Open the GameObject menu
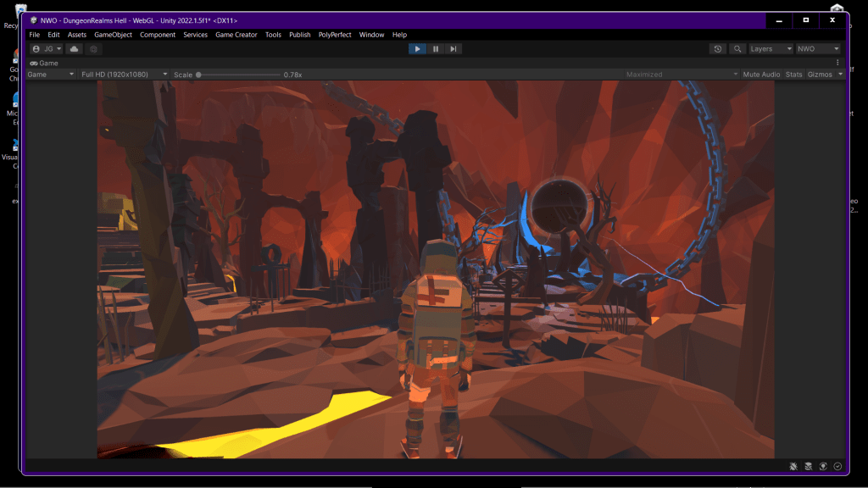868x488 pixels. click(x=113, y=35)
